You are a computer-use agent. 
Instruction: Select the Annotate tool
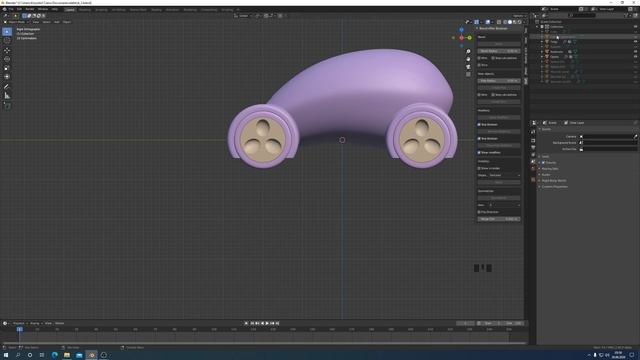click(x=7, y=87)
